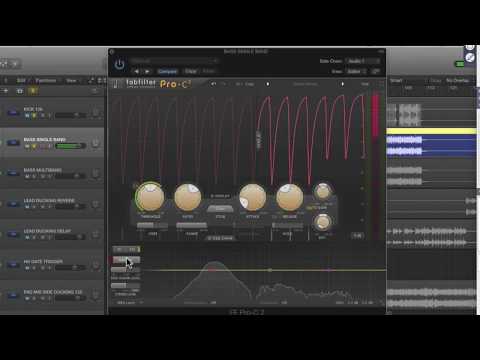480x360 pixels.
Task: Go to next preset with right arrow
Action: click(147, 71)
